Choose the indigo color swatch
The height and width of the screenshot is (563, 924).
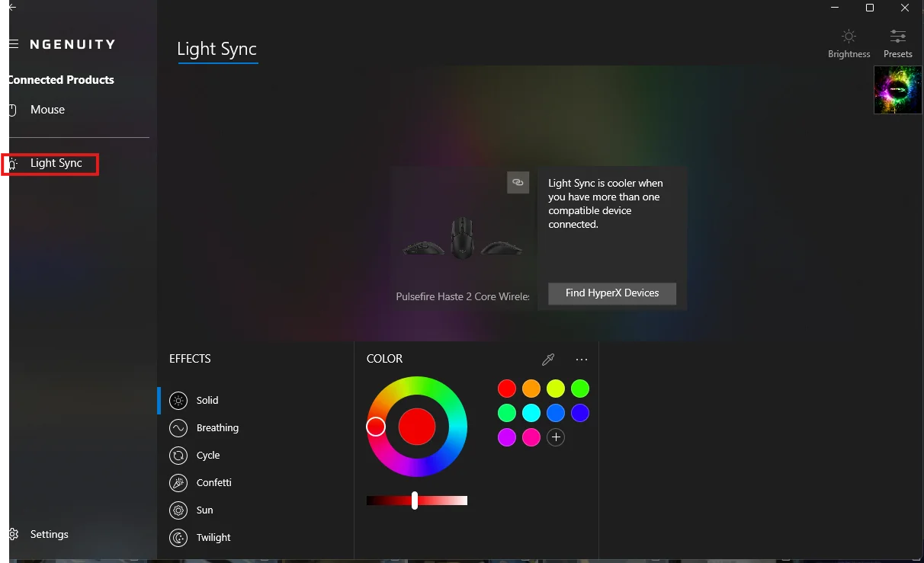[580, 413]
